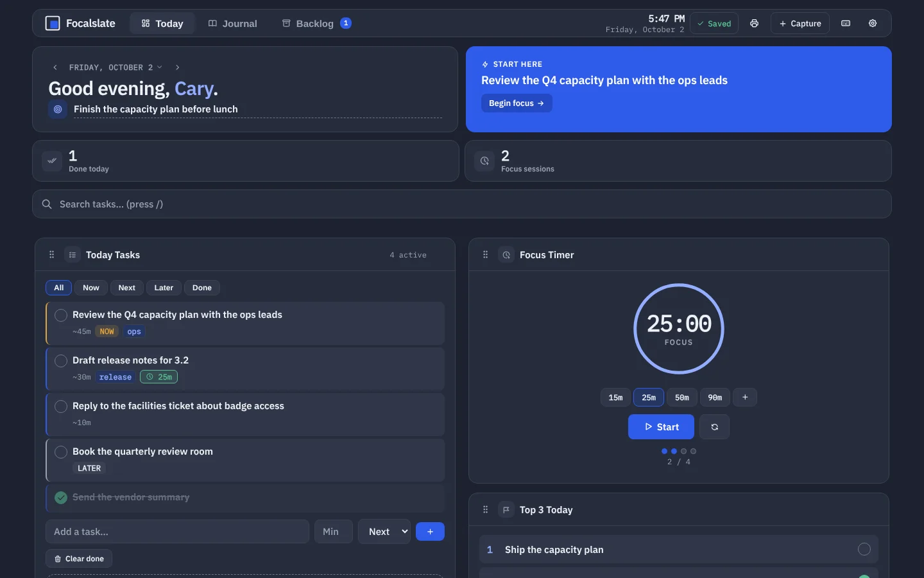Open the Friday, October 2 date dropdown
Screen dimensions: 924x578
tap(116, 67)
